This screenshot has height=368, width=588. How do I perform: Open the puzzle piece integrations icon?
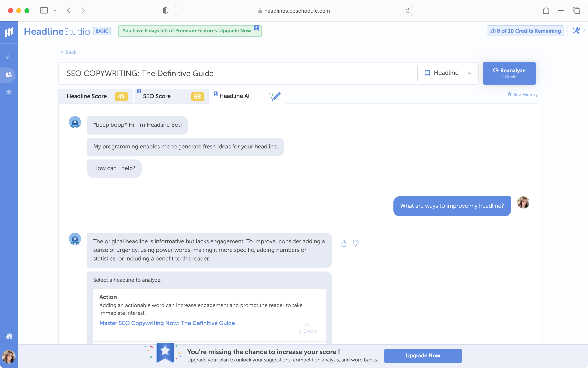pos(9,336)
